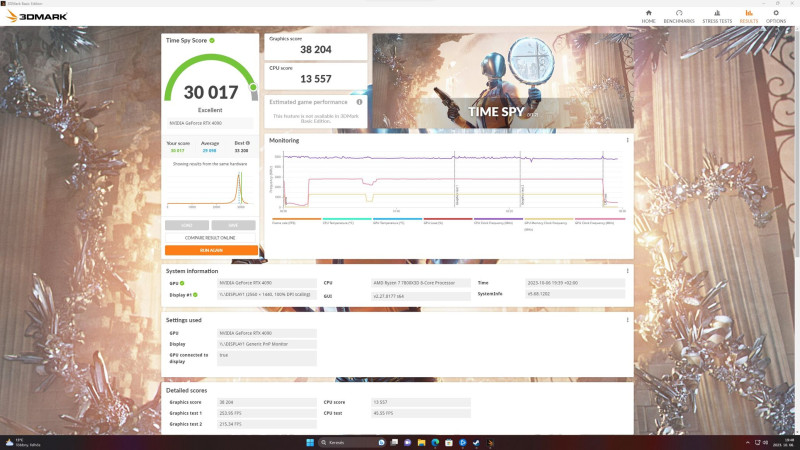Image resolution: width=800 pixels, height=450 pixels.
Task: Click the volume icon in the system tray
Action: tap(765, 442)
